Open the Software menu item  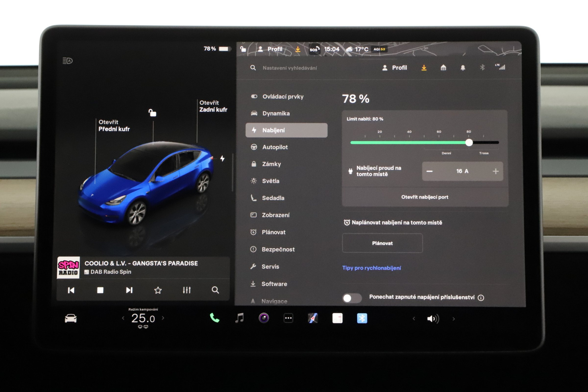click(274, 284)
